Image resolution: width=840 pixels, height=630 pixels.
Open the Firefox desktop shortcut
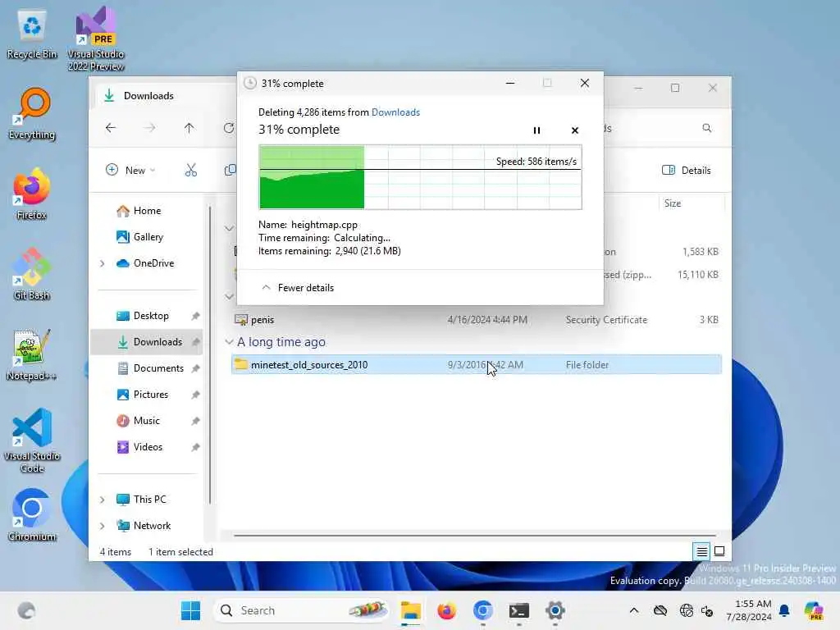pyautogui.click(x=32, y=194)
